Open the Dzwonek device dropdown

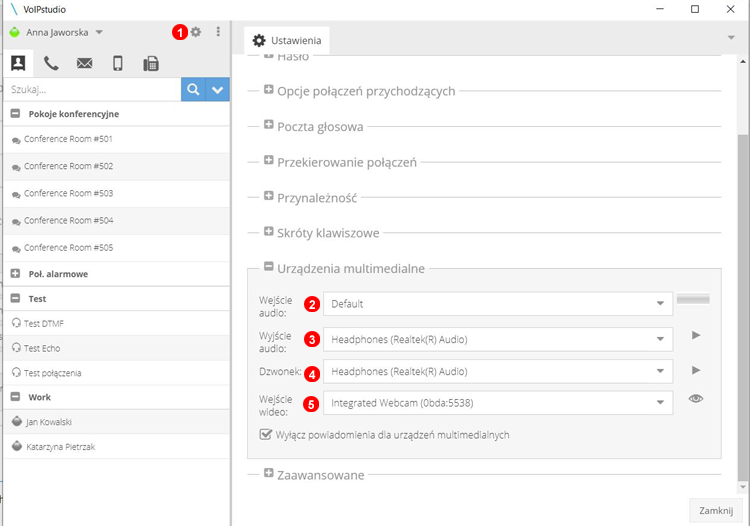[497, 372]
